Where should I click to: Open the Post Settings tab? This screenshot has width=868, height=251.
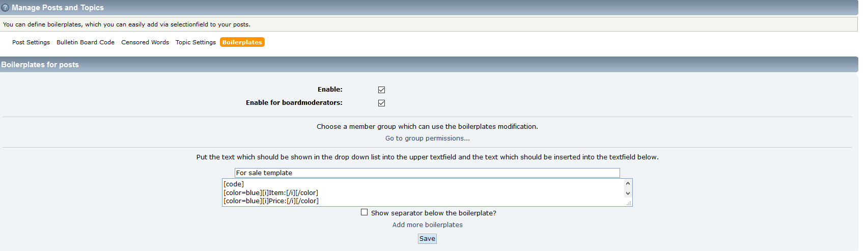pos(31,42)
